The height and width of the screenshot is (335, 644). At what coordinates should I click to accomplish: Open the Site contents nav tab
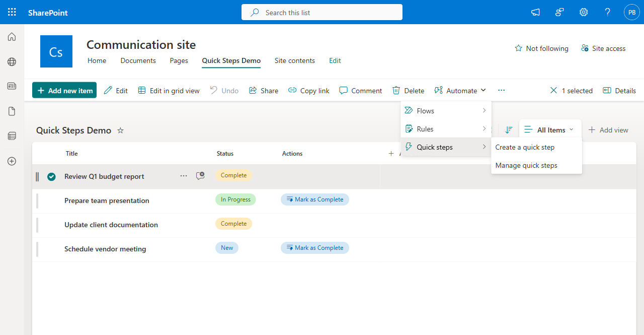pyautogui.click(x=295, y=60)
